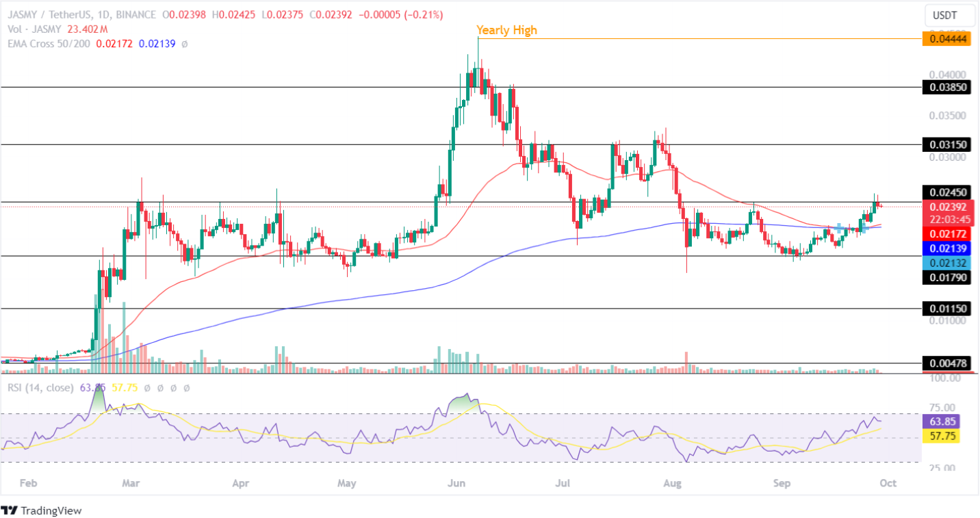The width and height of the screenshot is (980, 518).
Task: Click the Jun label on time axis
Action: 457,483
